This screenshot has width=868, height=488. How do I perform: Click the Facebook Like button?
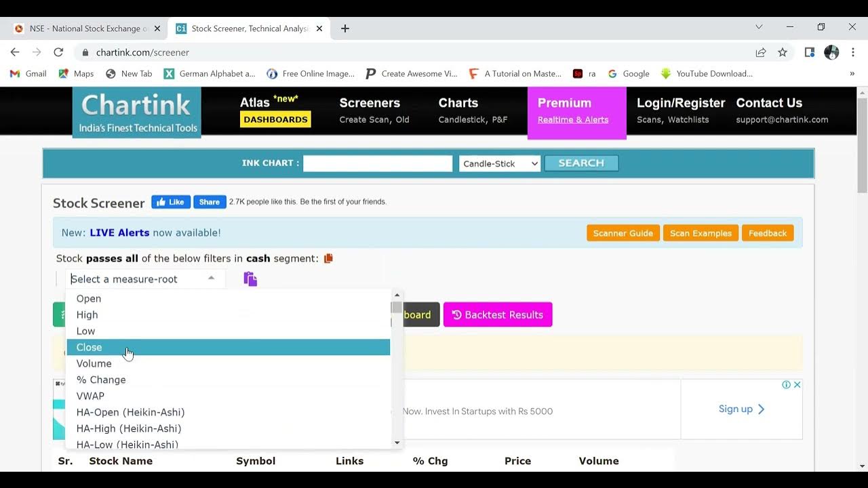[x=171, y=202]
